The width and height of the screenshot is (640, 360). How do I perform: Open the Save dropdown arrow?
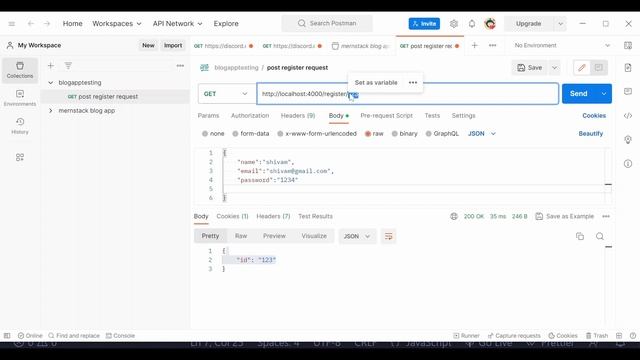(x=554, y=68)
